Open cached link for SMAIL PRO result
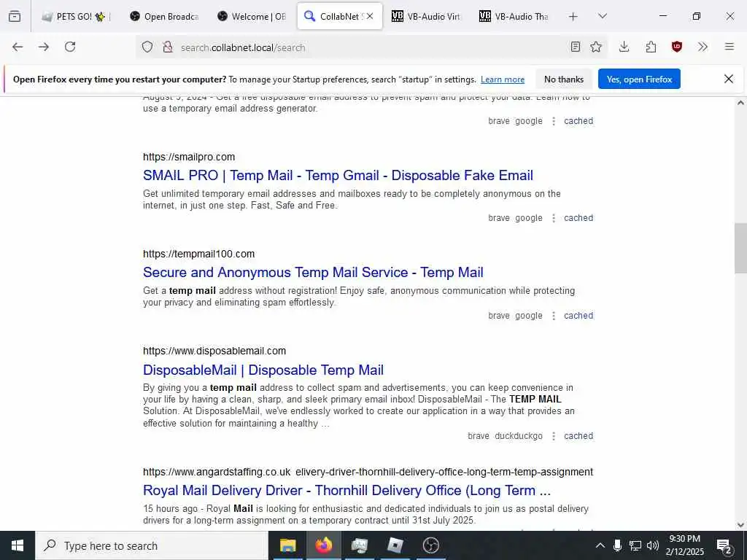Viewport: 747px width, 560px height. point(578,218)
